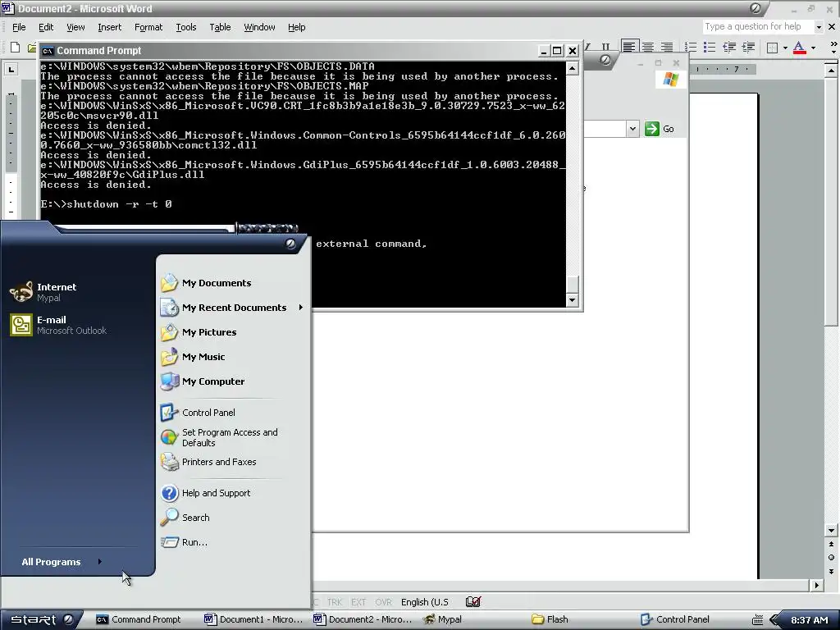Open the Edit menu in Word
Screen dimensions: 840x630
pyautogui.click(x=46, y=27)
